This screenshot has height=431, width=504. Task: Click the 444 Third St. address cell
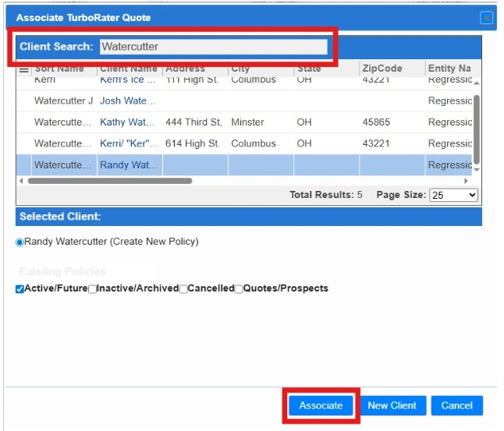tap(193, 122)
